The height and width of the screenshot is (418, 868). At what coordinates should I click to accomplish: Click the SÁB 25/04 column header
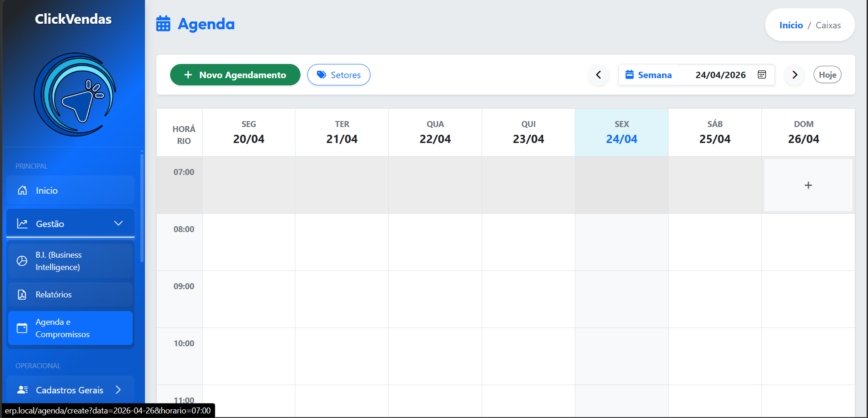click(715, 132)
